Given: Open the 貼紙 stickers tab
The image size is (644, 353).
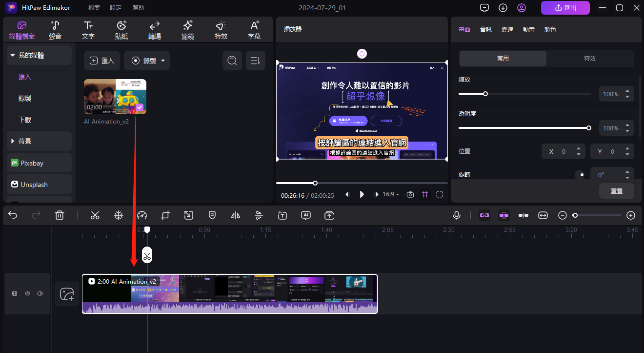Looking at the screenshot, I should pos(121,30).
